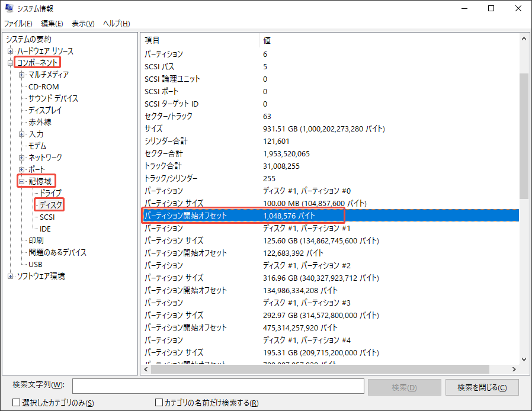Expand the マルチメディア node

tap(21, 75)
